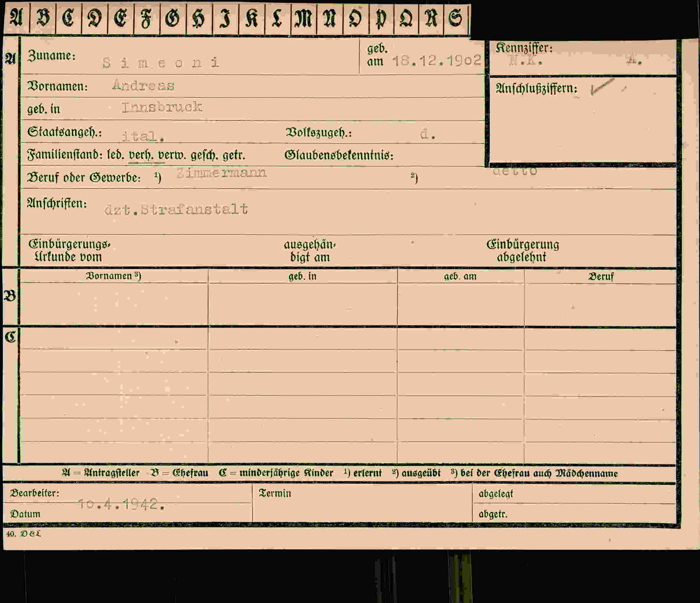Click the 'Familienstand:' label

click(x=65, y=155)
